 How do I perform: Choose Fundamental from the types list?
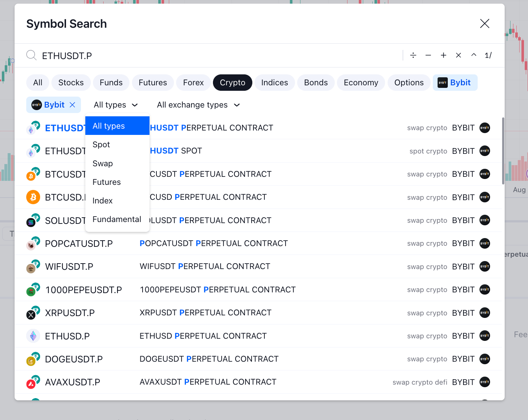[117, 219]
